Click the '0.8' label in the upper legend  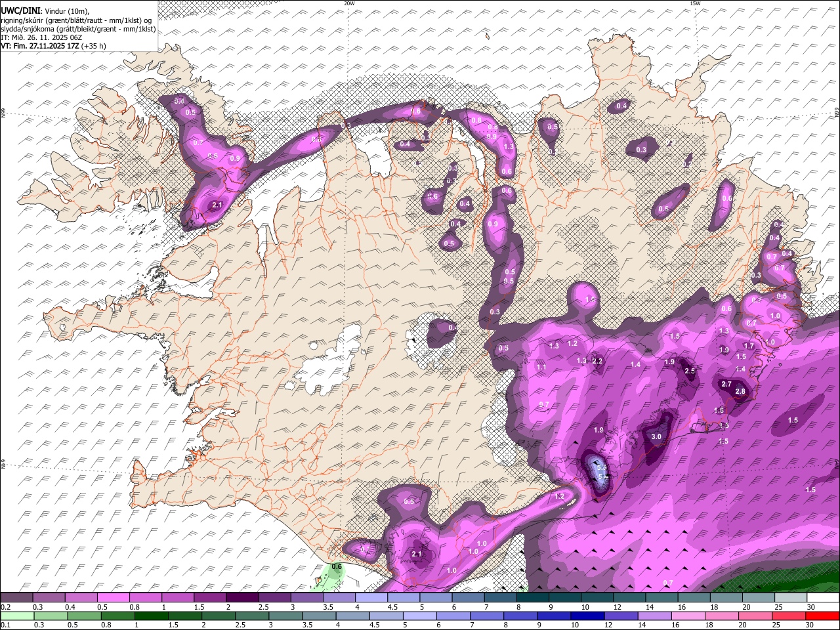click(135, 607)
